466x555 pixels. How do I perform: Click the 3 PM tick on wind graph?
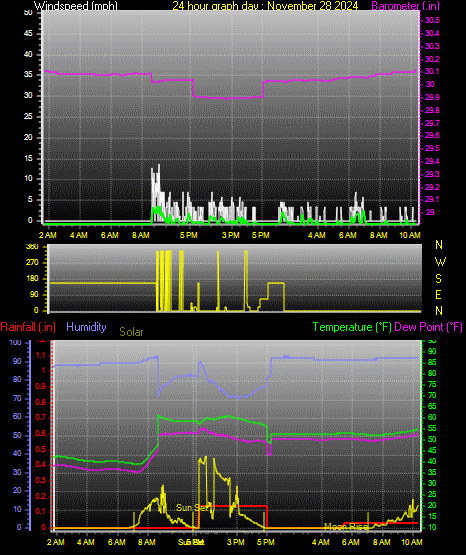click(231, 235)
